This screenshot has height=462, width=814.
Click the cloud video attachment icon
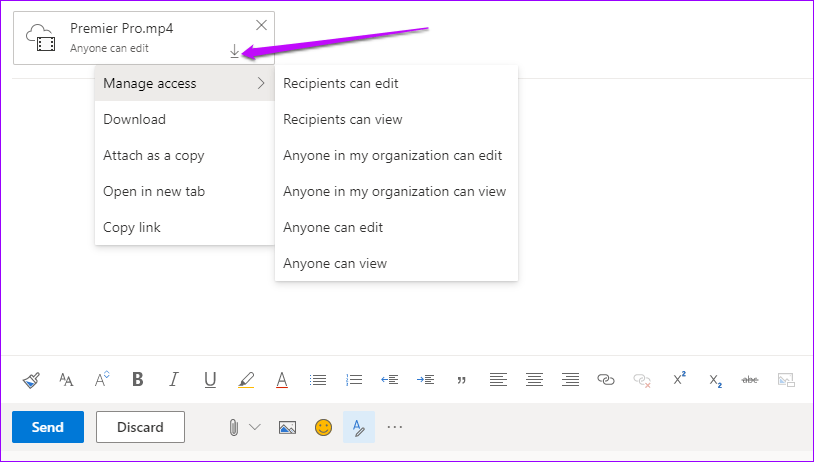40,38
